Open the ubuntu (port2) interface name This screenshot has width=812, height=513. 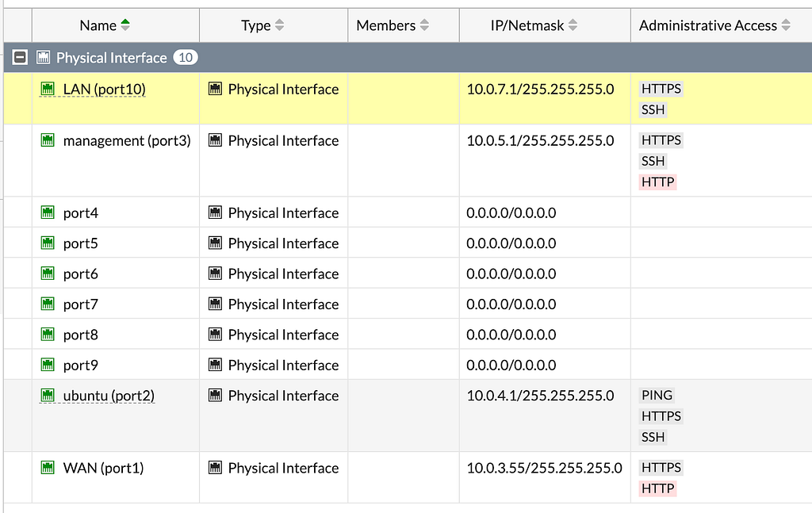(109, 396)
